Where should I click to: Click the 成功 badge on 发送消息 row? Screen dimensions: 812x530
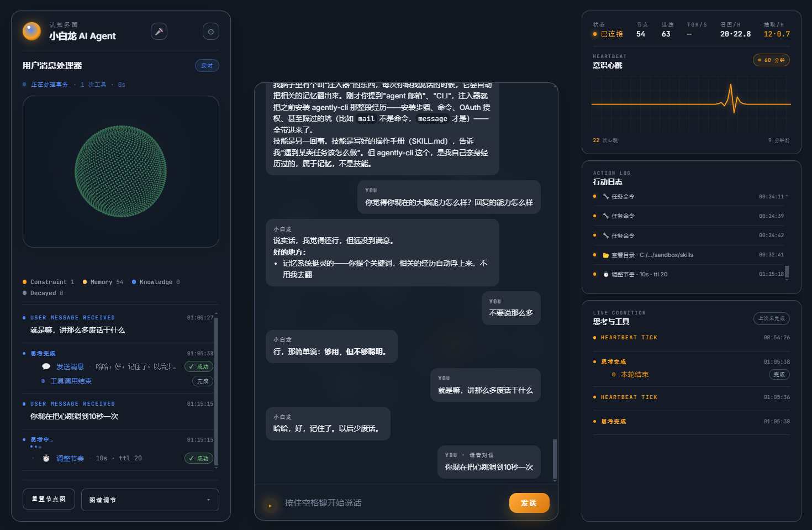pyautogui.click(x=199, y=366)
